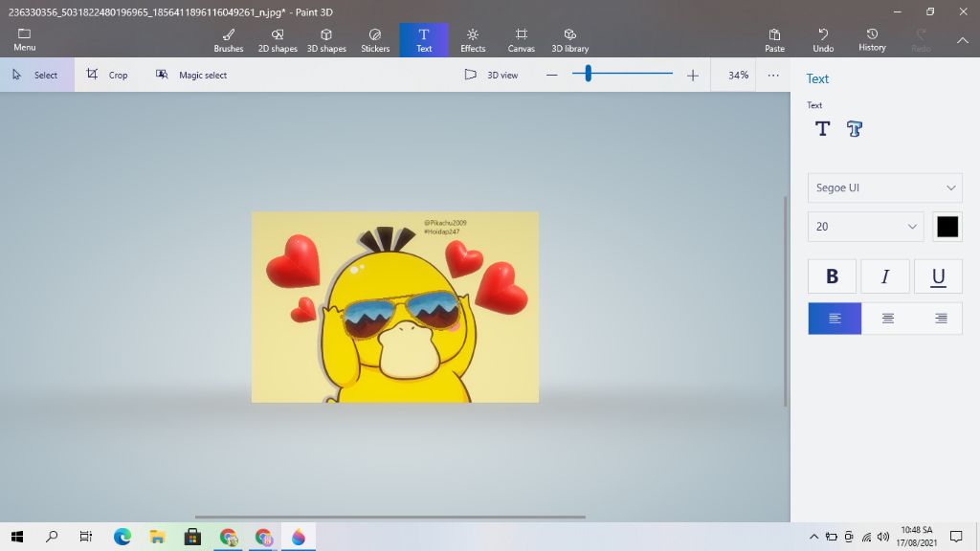Open Microsoft Store from taskbar
The image size is (980, 551).
[192, 536]
